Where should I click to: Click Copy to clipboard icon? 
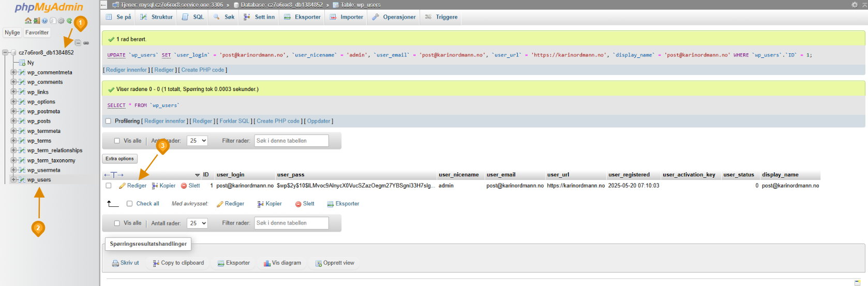156,263
